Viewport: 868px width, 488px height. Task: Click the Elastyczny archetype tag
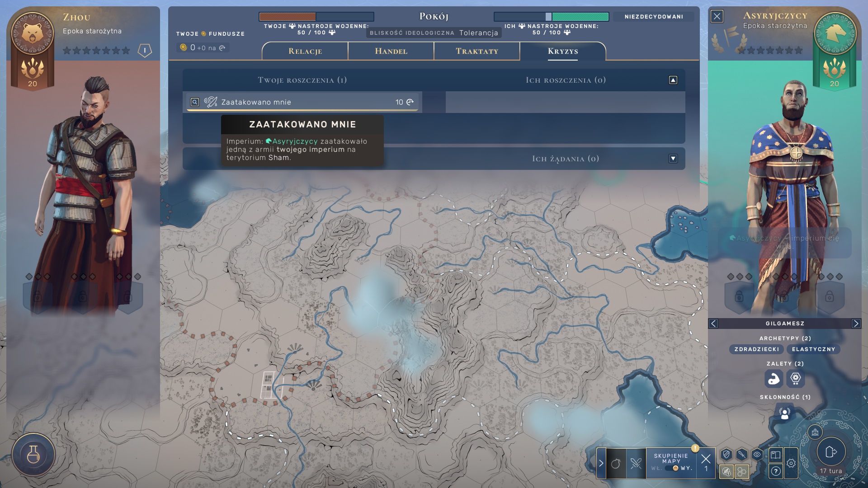(813, 349)
